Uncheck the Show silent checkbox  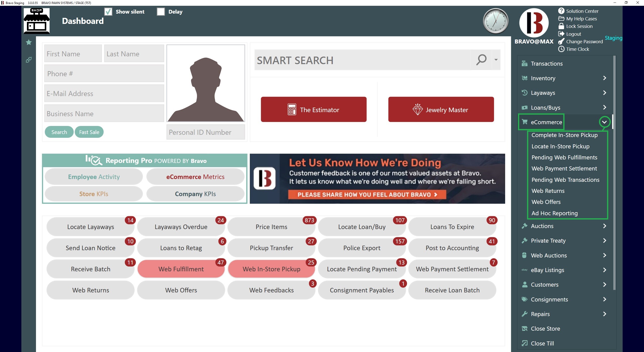[108, 12]
